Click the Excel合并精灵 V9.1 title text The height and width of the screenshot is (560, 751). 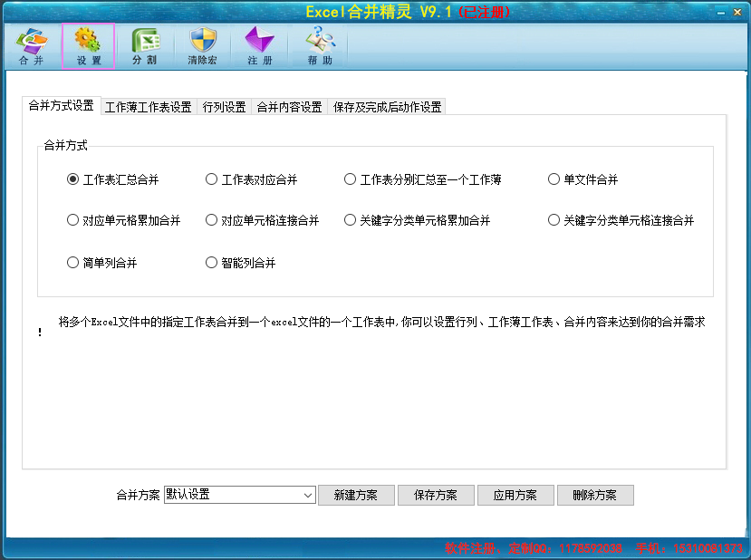click(x=379, y=12)
